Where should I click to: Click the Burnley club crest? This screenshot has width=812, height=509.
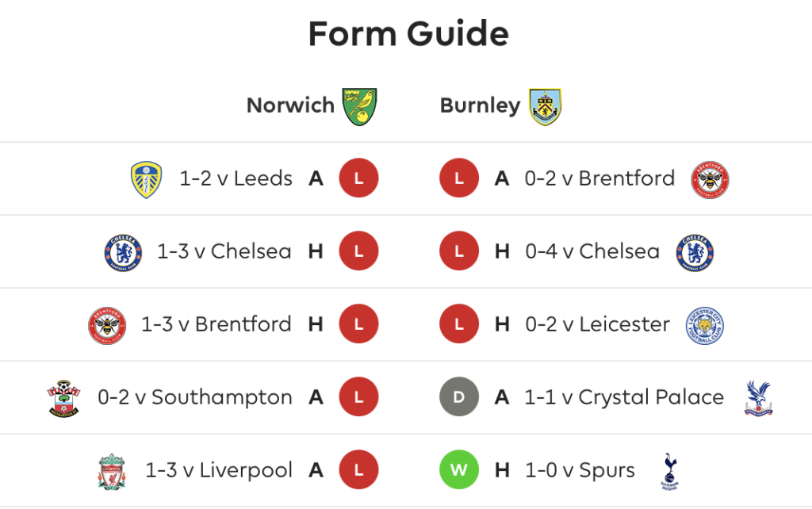[546, 107]
